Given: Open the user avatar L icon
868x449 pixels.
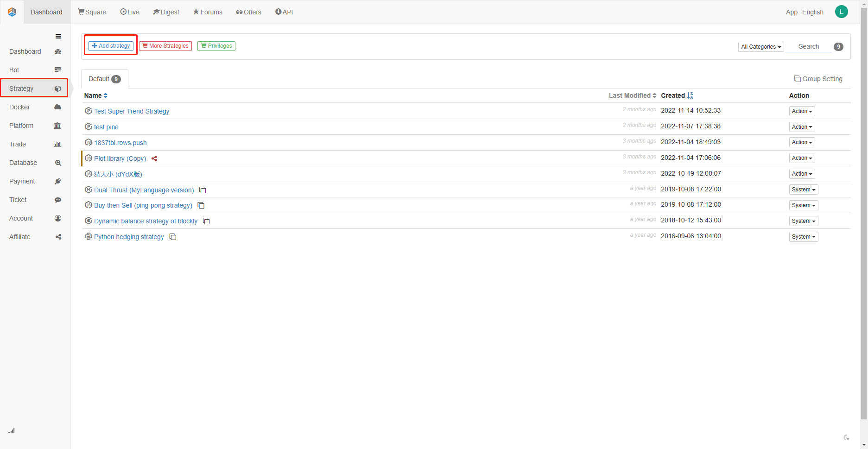Looking at the screenshot, I should tap(841, 12).
